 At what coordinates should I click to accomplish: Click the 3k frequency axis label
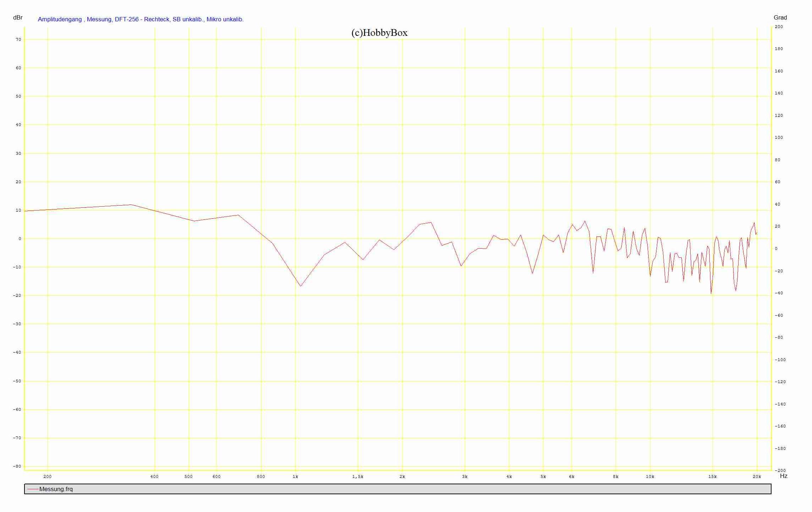coord(465,476)
